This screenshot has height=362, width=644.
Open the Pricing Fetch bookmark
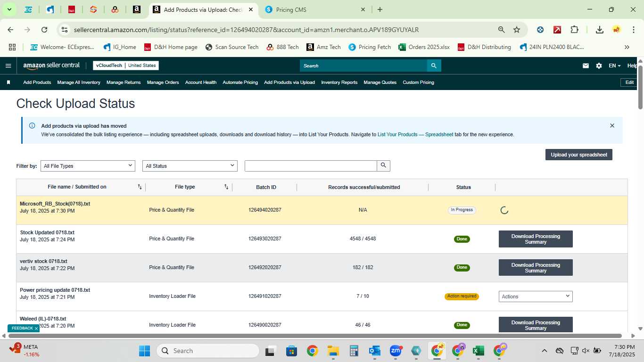[370, 47]
